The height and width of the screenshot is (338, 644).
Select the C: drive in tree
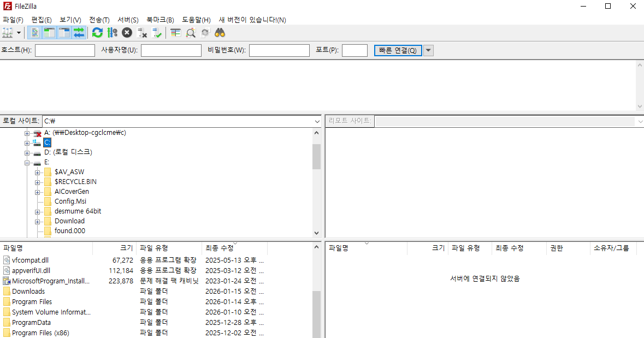(x=47, y=143)
